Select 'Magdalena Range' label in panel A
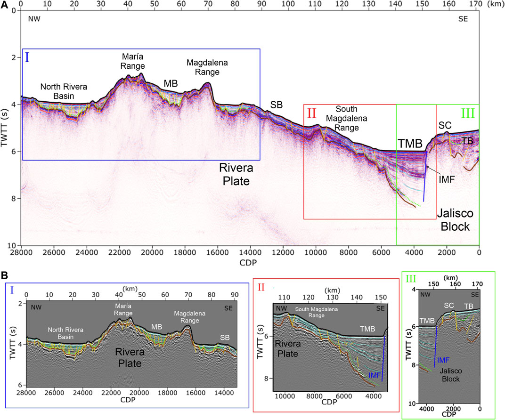 [207, 67]
